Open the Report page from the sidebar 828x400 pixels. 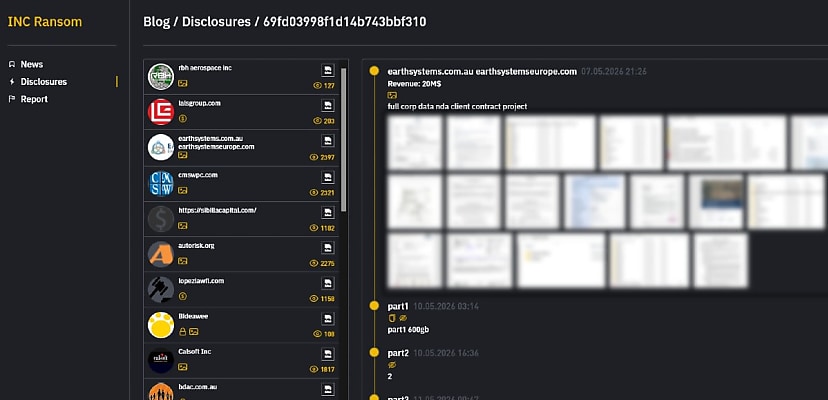tap(34, 99)
